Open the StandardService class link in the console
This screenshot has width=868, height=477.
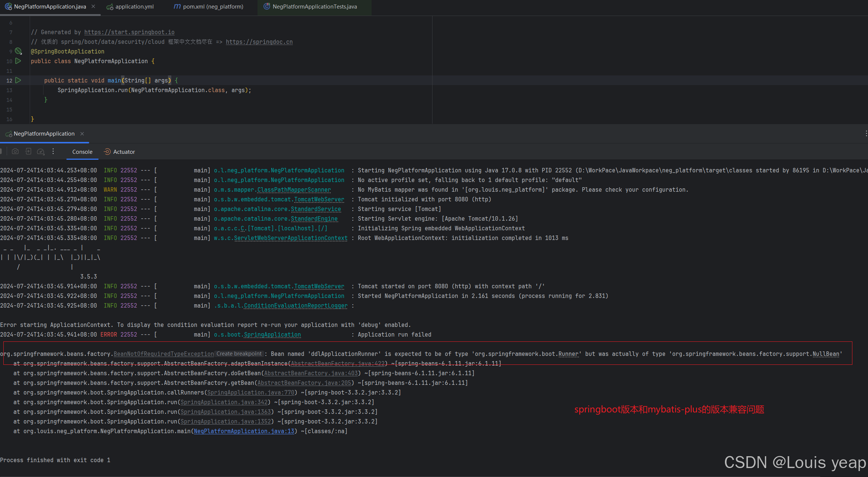click(316, 209)
